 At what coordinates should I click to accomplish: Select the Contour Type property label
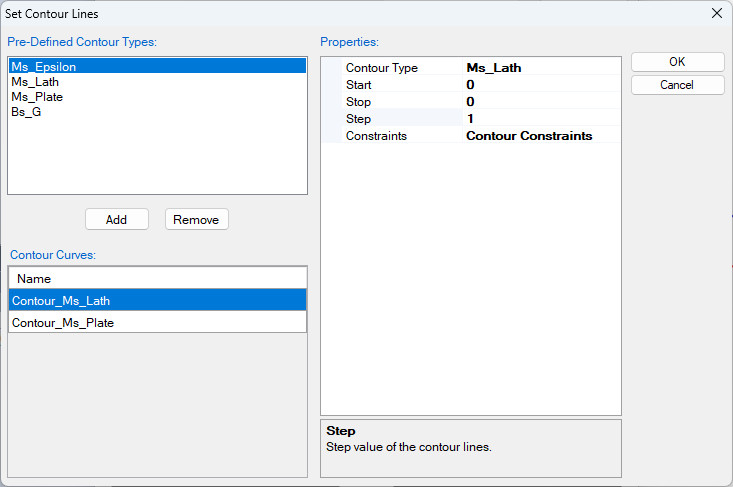tap(381, 68)
